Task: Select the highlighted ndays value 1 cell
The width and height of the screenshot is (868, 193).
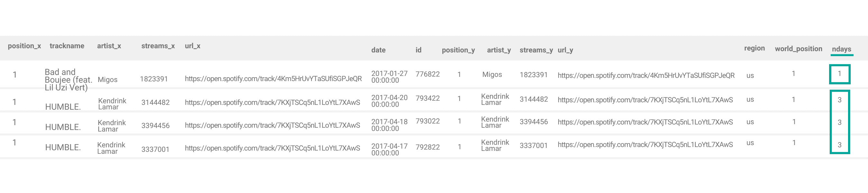Action: click(839, 74)
